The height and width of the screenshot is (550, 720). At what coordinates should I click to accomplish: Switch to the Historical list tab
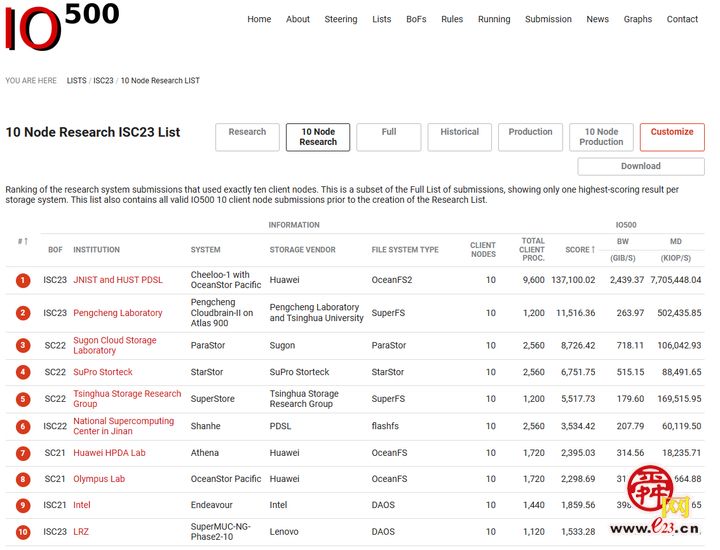click(459, 137)
